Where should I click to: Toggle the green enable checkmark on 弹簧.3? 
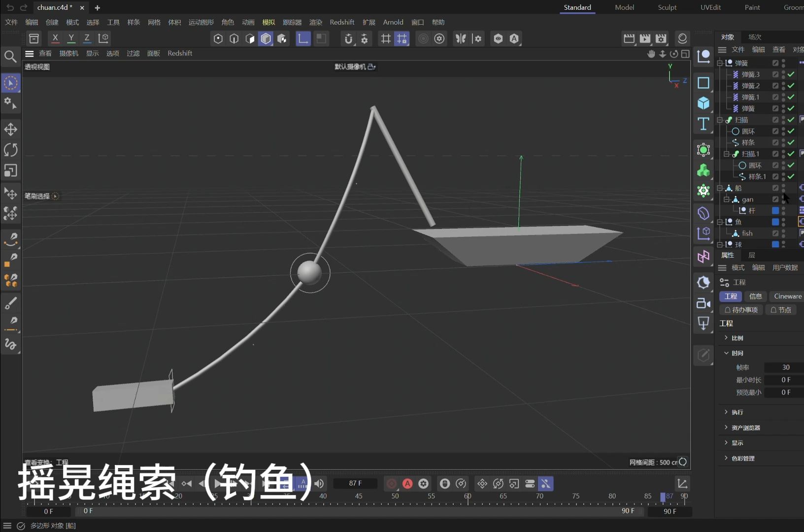click(x=790, y=74)
